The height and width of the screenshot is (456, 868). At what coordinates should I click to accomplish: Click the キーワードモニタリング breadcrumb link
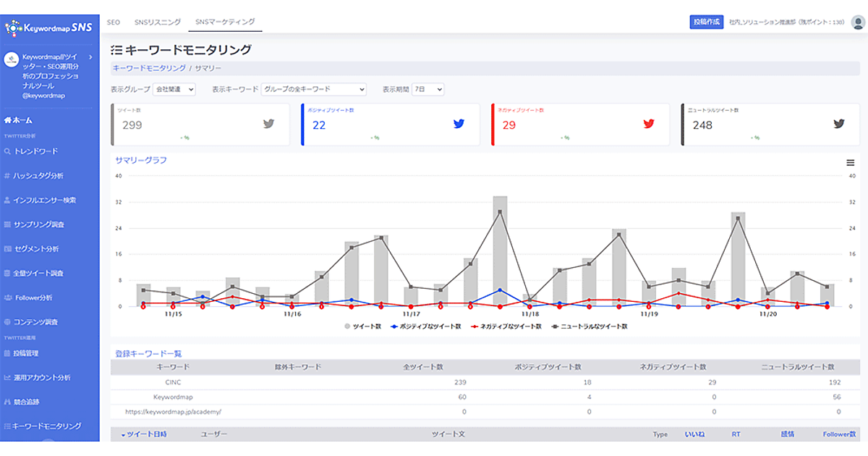click(x=149, y=68)
